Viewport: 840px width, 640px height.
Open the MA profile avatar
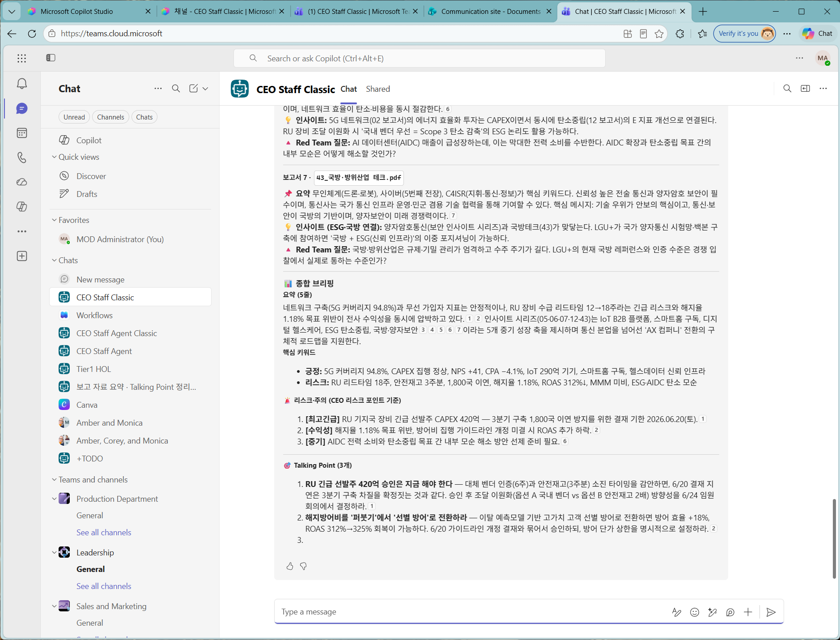tap(823, 58)
